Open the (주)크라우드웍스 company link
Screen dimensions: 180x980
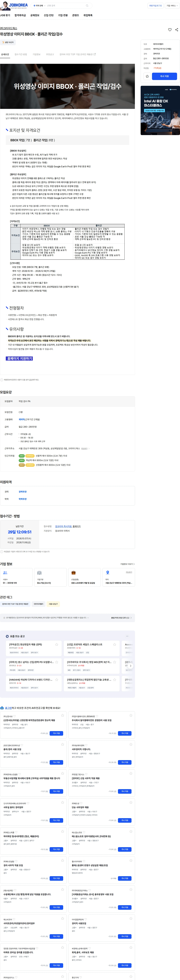[x=8, y=28]
